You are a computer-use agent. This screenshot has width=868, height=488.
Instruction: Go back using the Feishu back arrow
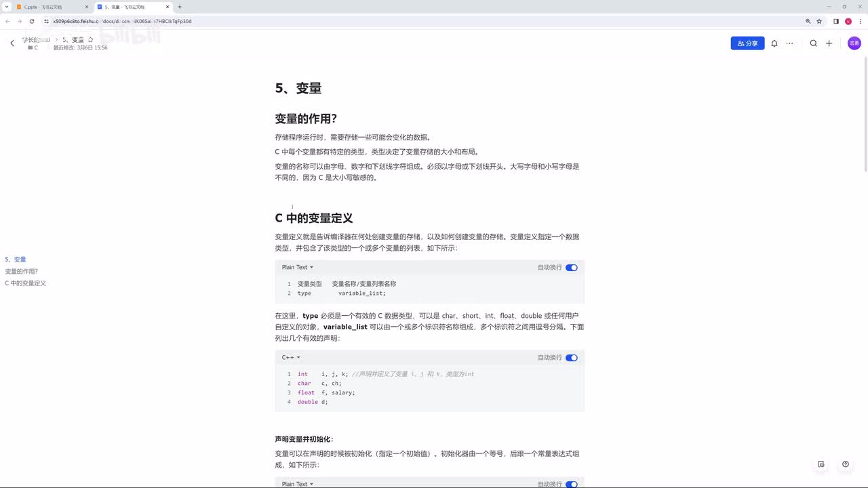[x=12, y=43]
